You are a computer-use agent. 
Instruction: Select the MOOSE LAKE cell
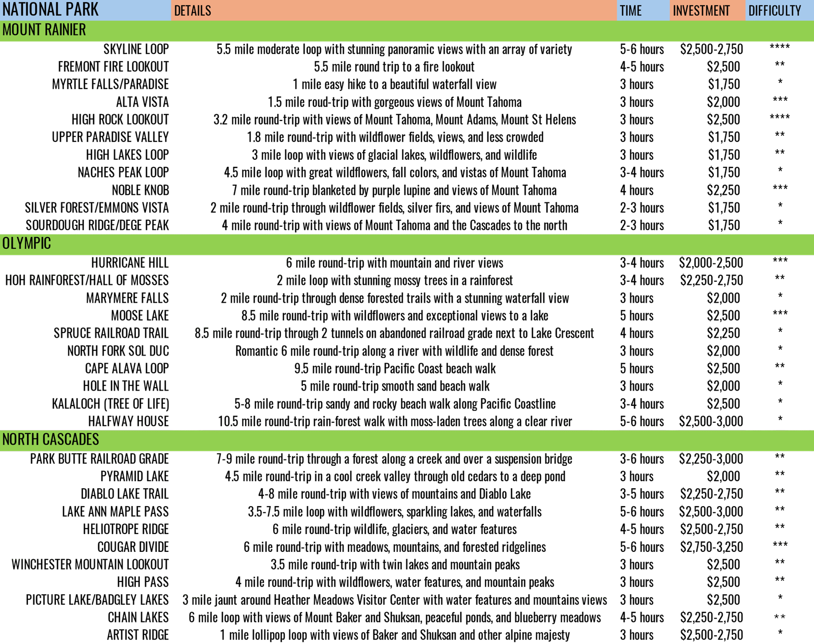click(140, 316)
